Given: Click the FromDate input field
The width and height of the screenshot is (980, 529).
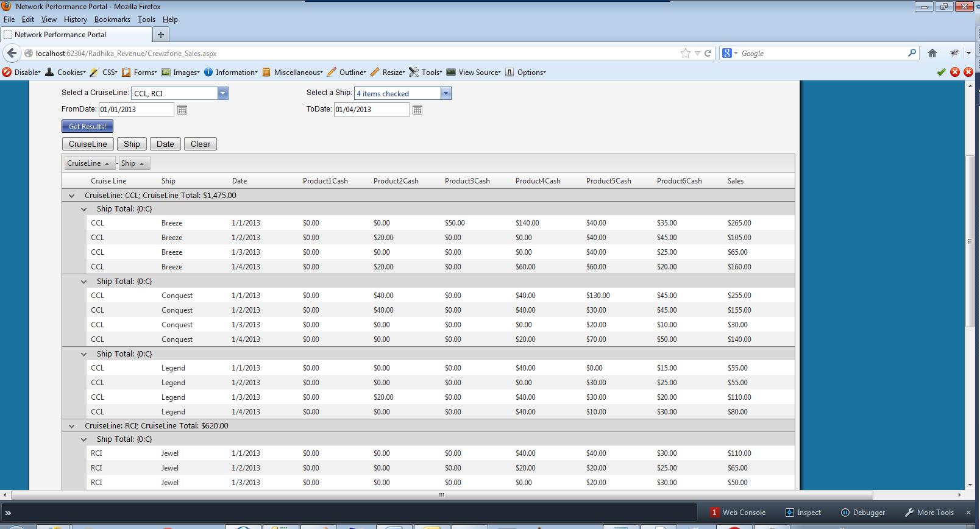Looking at the screenshot, I should click(x=137, y=110).
